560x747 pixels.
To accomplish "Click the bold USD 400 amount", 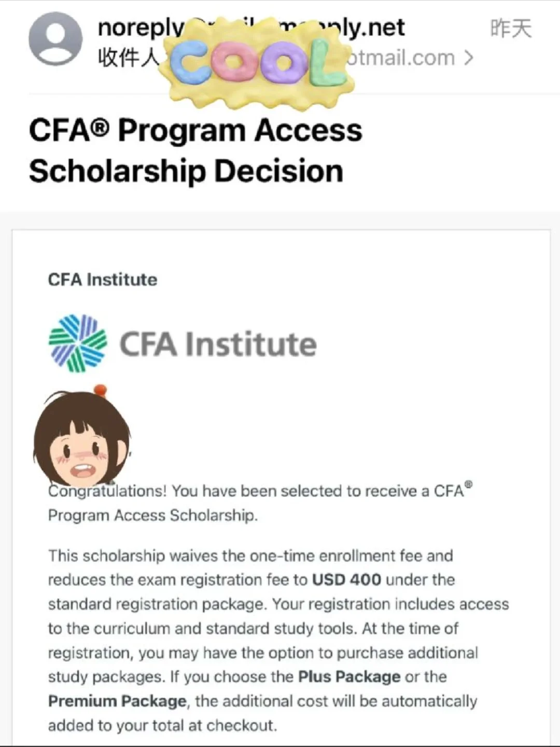I will coord(346,579).
